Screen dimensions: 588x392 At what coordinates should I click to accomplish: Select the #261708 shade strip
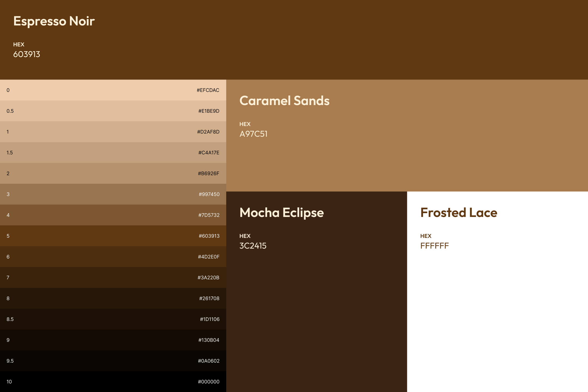click(x=113, y=298)
